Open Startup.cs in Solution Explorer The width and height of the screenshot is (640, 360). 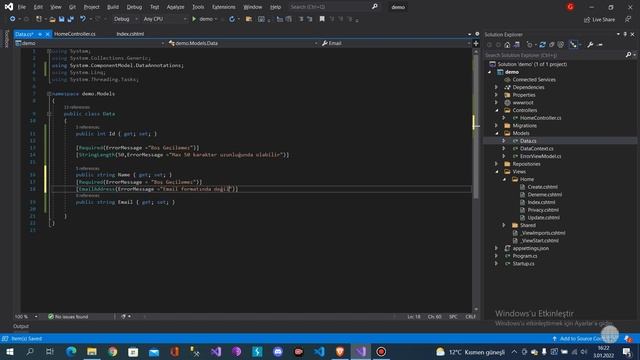point(523,264)
